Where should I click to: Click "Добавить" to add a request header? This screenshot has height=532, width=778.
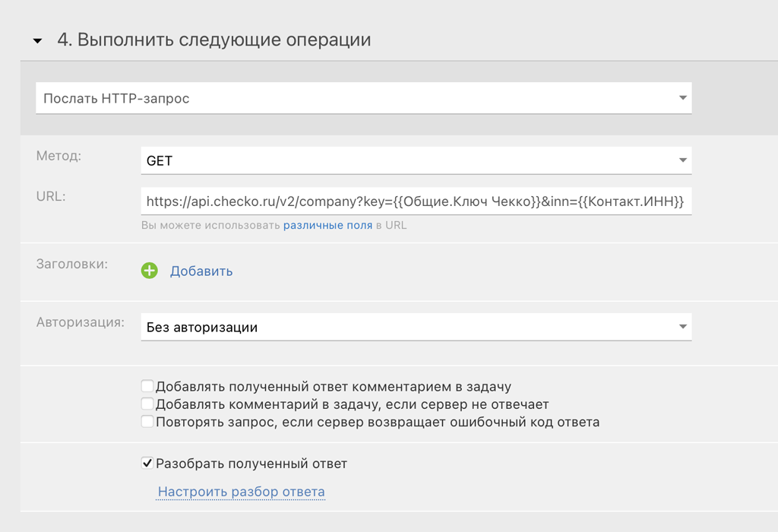201,271
